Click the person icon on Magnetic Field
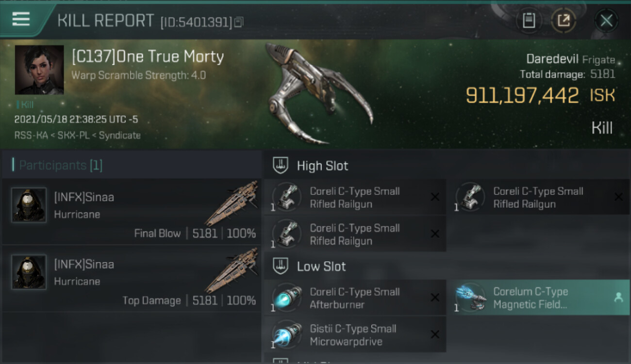631x364 pixels. point(618,298)
